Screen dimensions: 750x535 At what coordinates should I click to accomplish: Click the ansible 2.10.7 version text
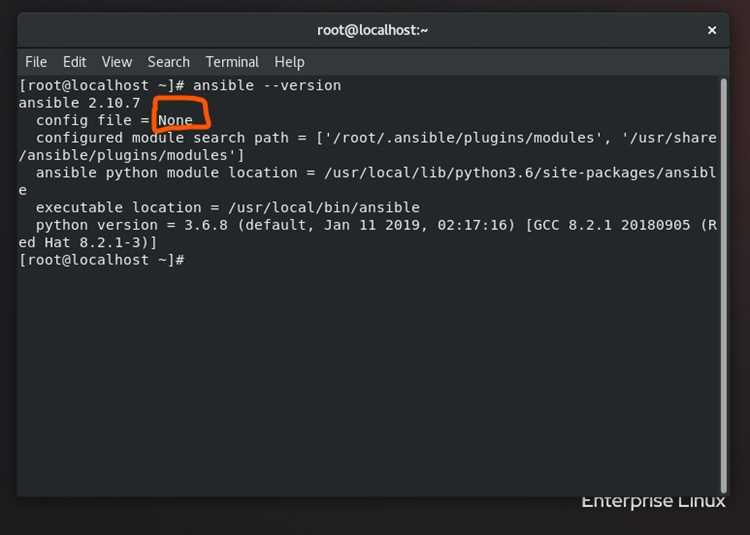pyautogui.click(x=79, y=103)
